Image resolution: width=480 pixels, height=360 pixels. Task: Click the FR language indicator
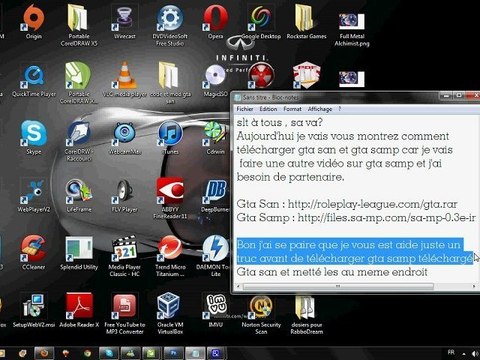tap(451, 352)
